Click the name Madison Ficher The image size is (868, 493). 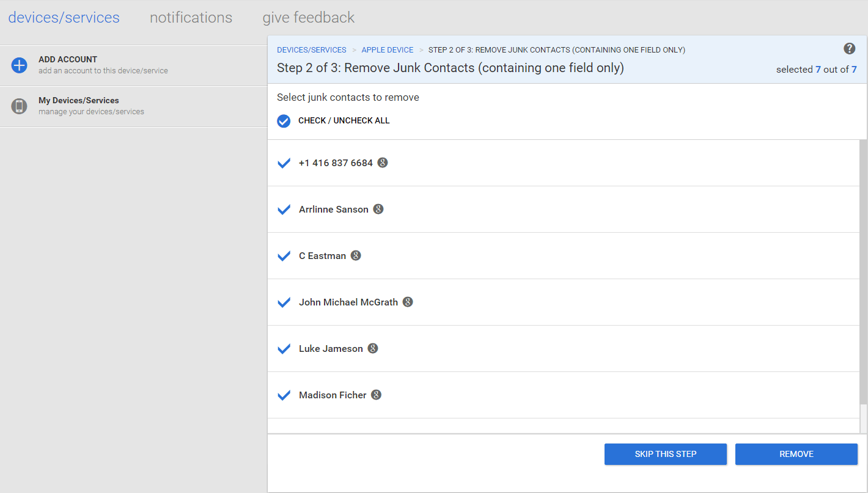coord(333,395)
